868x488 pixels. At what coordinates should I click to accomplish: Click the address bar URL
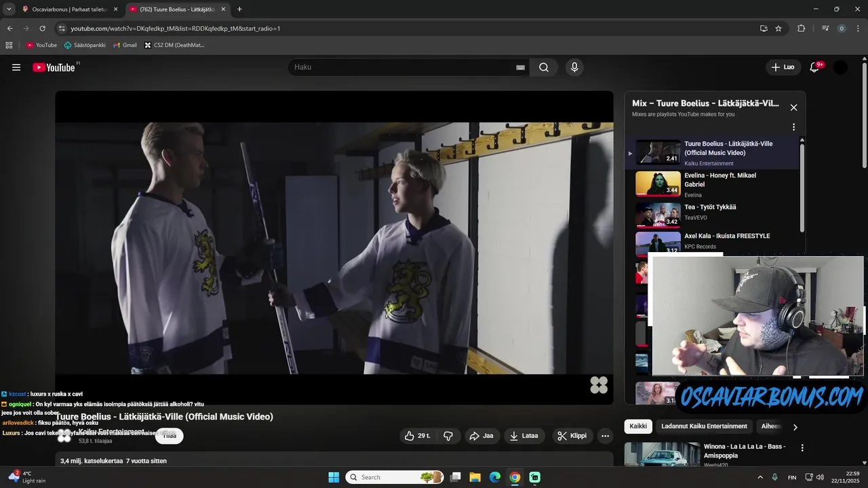(x=176, y=28)
